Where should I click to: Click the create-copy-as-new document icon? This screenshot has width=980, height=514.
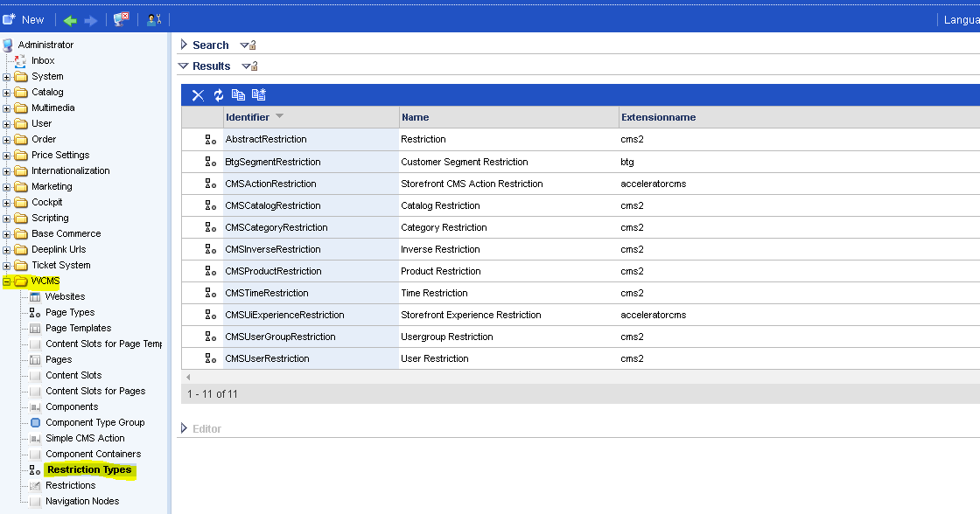(x=258, y=95)
